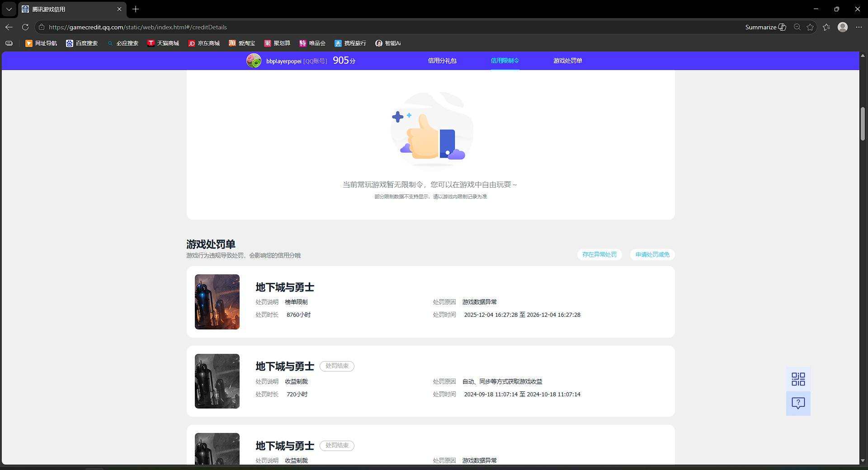Screen dimensions: 868x470
Task: Switch to the 信用限制令 tab
Action: coord(505,61)
